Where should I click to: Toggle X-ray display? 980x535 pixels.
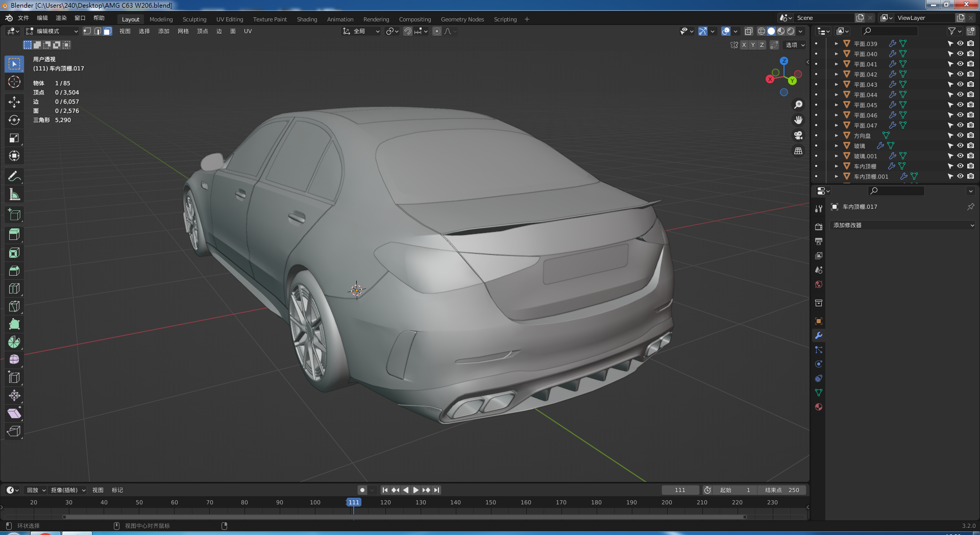(748, 31)
